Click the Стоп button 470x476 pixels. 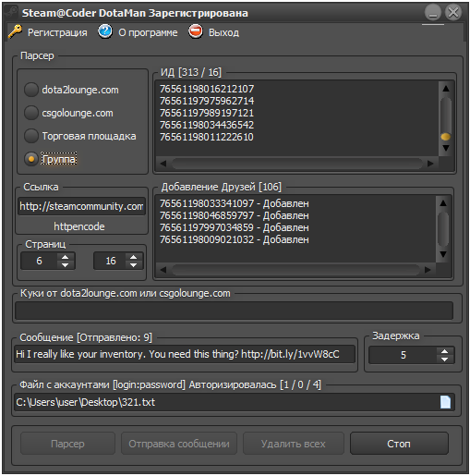tap(399, 444)
